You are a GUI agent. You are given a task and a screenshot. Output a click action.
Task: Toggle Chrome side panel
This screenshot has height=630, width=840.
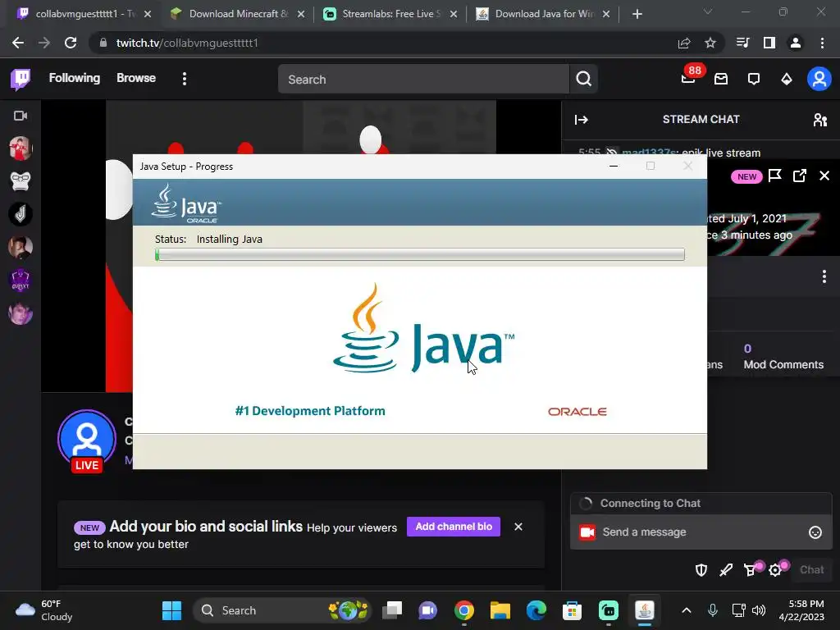pos(769,43)
